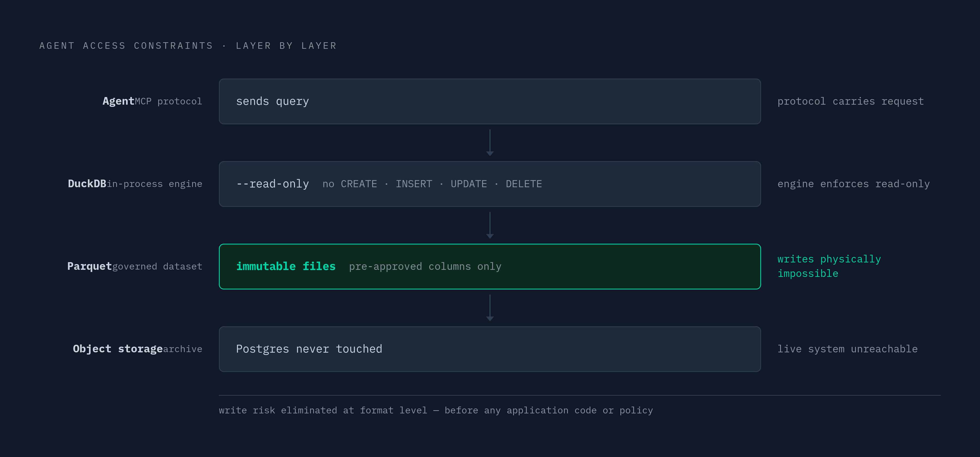Click 'no CREATE · INSERT · UPDATE · DELETE' text
Screen dimensions: 980x457
[x=432, y=184]
